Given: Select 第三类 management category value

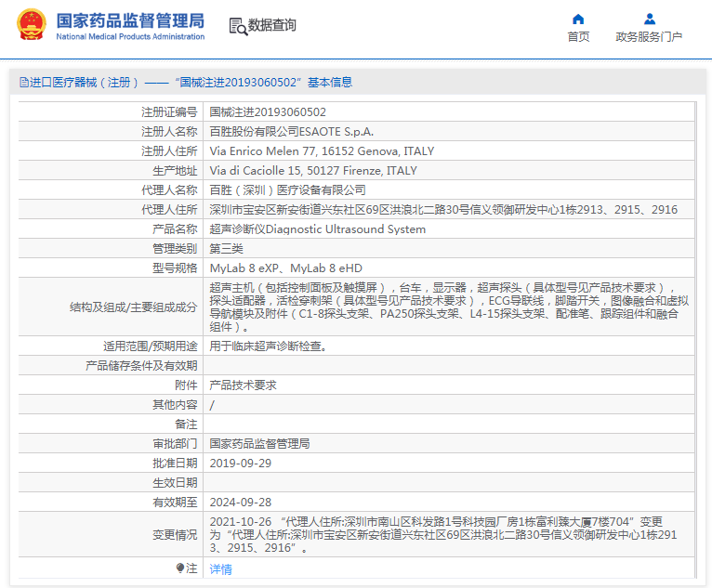Looking at the screenshot, I should (226, 249).
